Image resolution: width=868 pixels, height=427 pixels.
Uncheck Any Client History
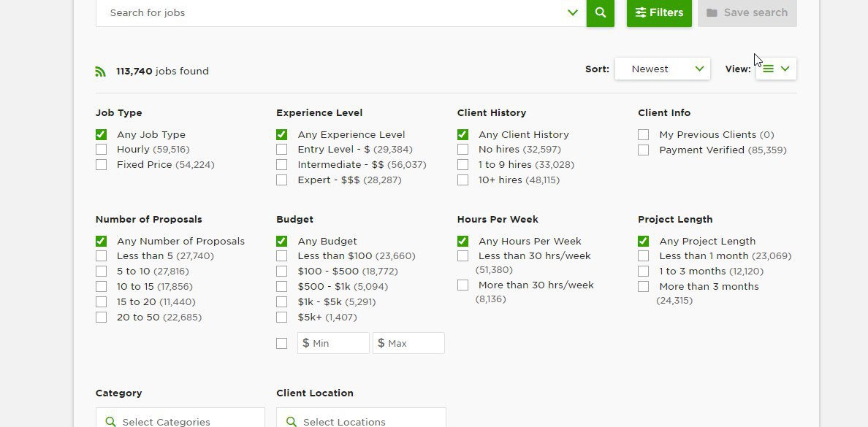point(462,134)
